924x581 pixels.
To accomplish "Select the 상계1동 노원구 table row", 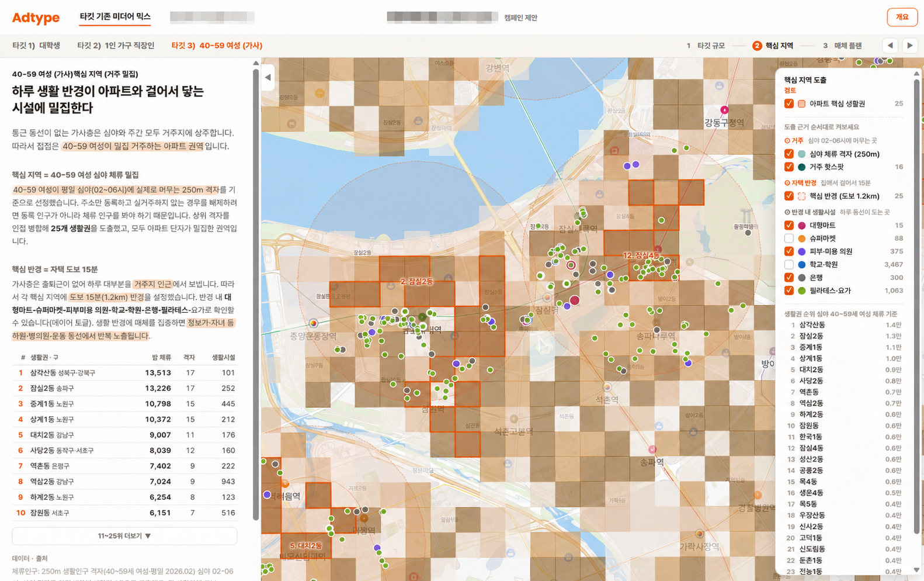I will pyautogui.click(x=124, y=419).
